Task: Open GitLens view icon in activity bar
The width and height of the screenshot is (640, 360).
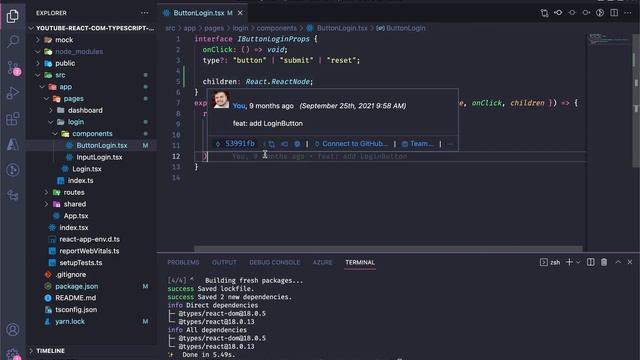Action: click(13, 170)
